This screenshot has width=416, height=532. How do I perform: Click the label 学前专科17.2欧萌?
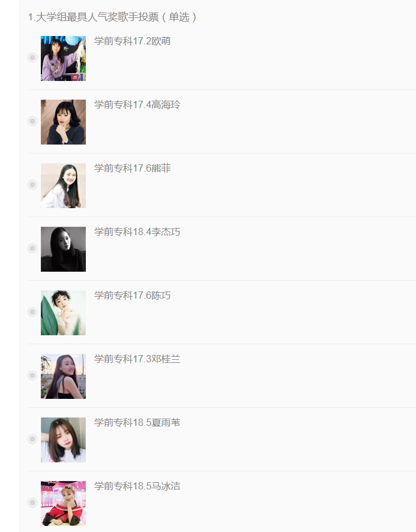tap(133, 41)
